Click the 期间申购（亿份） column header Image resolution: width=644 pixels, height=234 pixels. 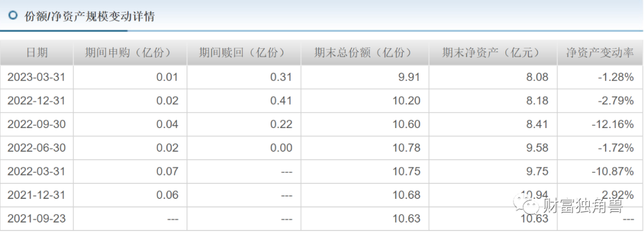[130, 53]
